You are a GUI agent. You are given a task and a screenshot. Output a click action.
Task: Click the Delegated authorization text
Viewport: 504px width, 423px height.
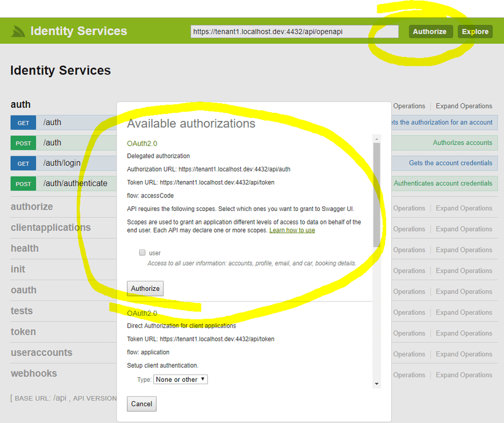click(x=158, y=156)
